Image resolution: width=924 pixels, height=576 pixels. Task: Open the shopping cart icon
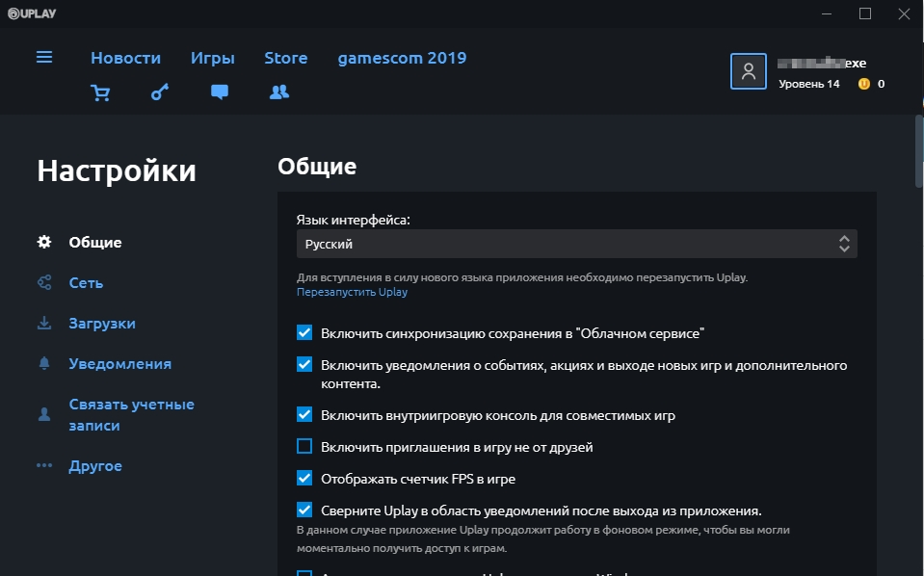pos(99,92)
